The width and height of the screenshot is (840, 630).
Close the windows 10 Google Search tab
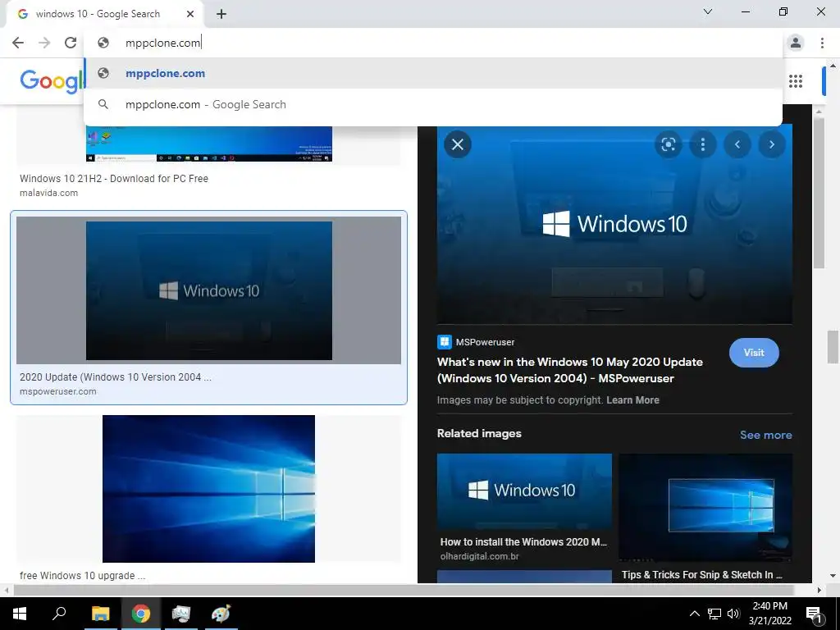click(190, 14)
